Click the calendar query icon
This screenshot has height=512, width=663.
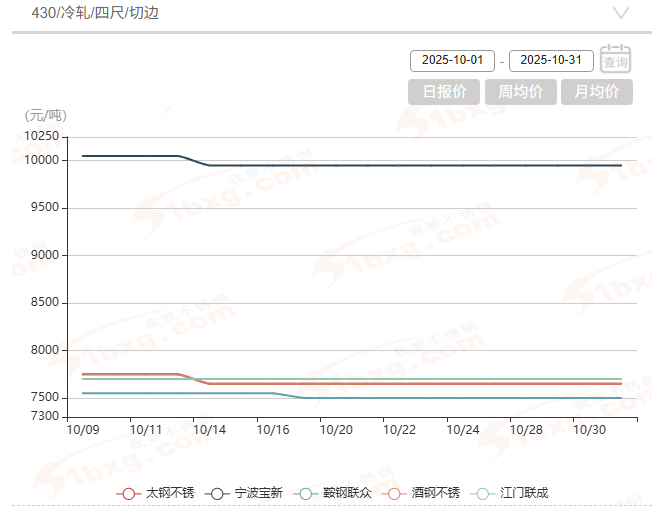coord(615,60)
